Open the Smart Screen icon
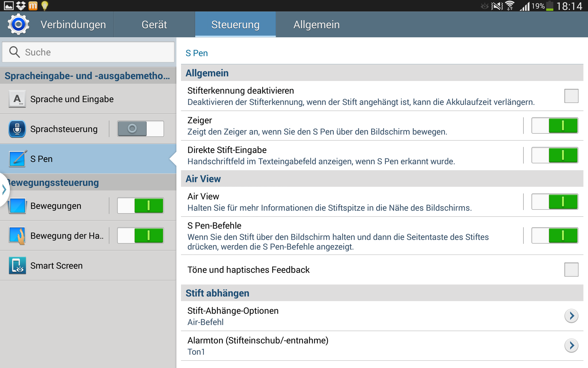 coord(17,265)
